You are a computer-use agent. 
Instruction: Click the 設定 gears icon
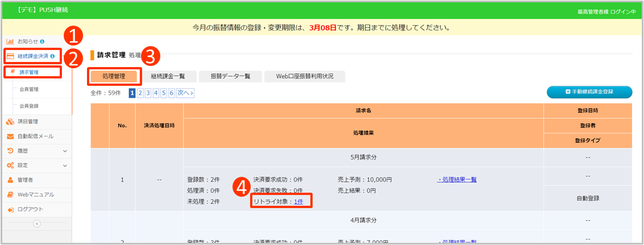click(10, 165)
